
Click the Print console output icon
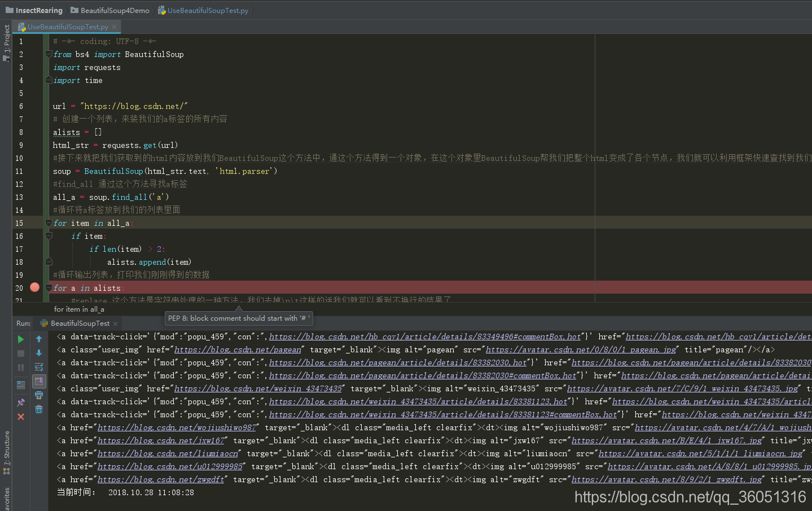39,395
